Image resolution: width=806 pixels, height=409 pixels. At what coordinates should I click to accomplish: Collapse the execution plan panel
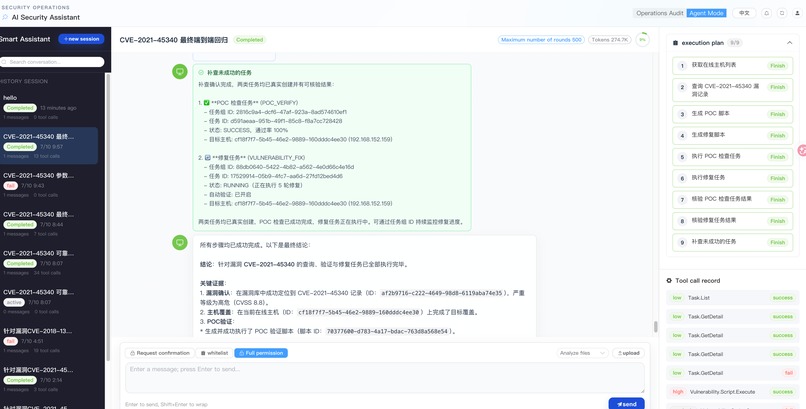tap(790, 43)
